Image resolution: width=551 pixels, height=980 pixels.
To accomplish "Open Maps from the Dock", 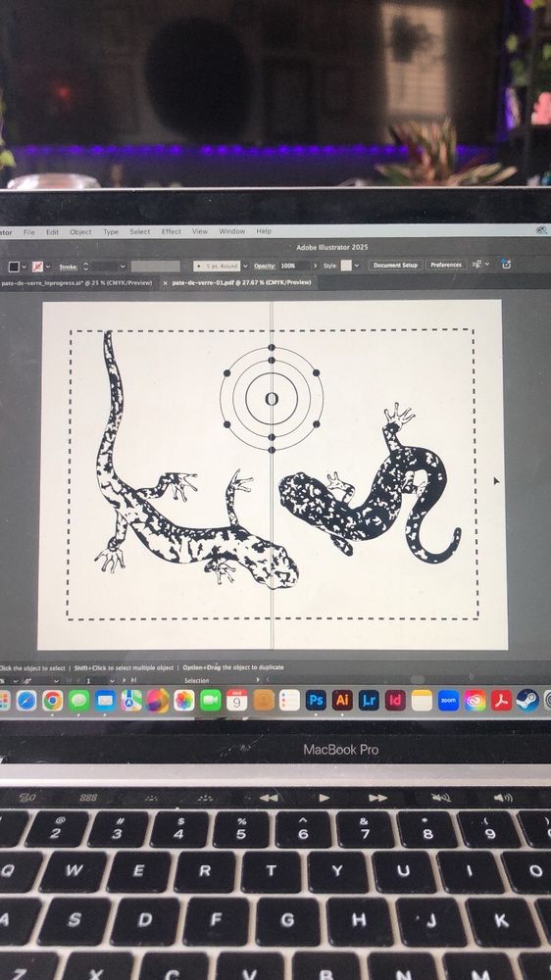I will (131, 701).
